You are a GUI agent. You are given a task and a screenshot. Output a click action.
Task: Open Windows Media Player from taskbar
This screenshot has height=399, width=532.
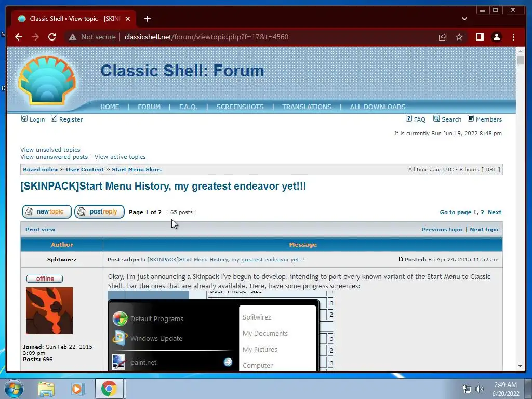click(77, 389)
